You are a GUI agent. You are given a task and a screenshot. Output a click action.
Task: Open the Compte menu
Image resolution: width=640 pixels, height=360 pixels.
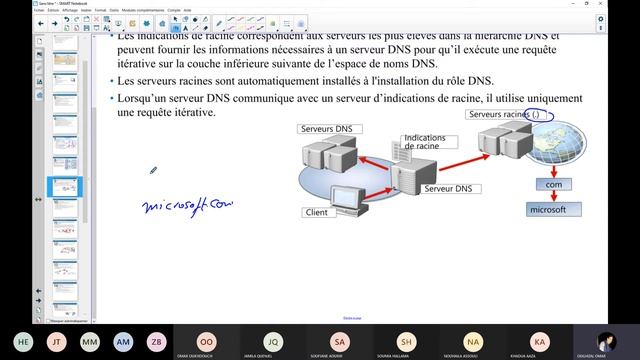[x=174, y=10]
